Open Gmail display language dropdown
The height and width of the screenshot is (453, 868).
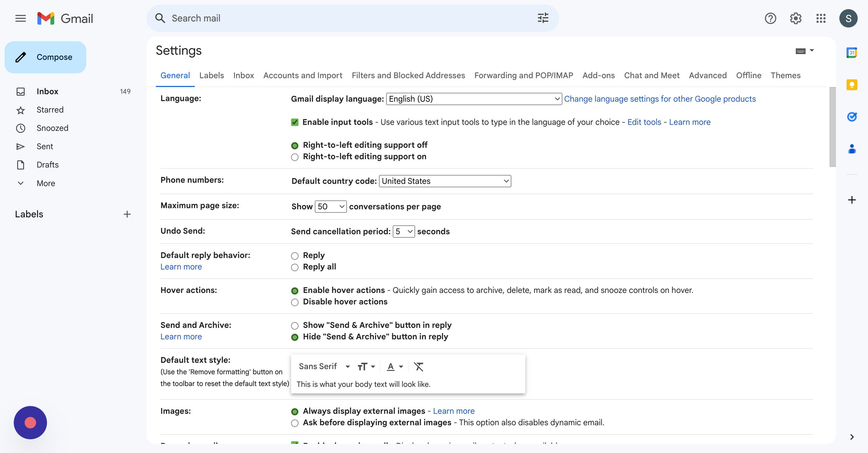pos(474,99)
